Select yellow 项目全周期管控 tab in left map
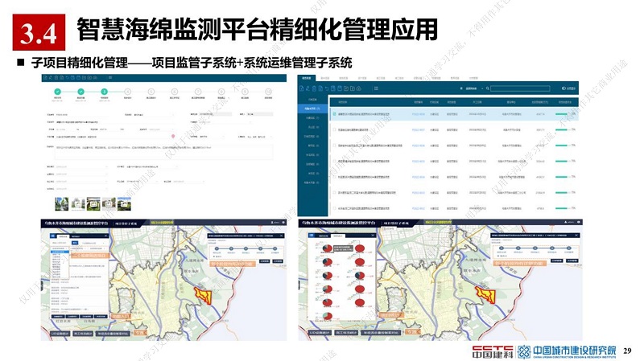644x361 pixels. click(162, 223)
